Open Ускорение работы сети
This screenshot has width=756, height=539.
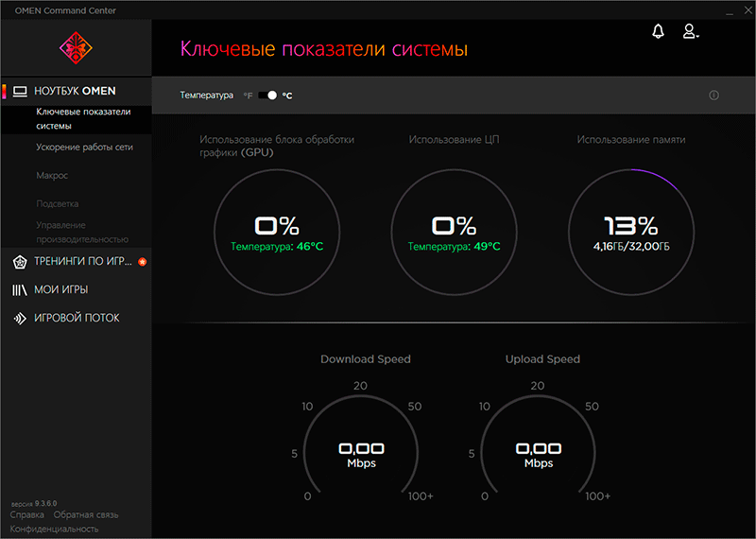point(84,148)
